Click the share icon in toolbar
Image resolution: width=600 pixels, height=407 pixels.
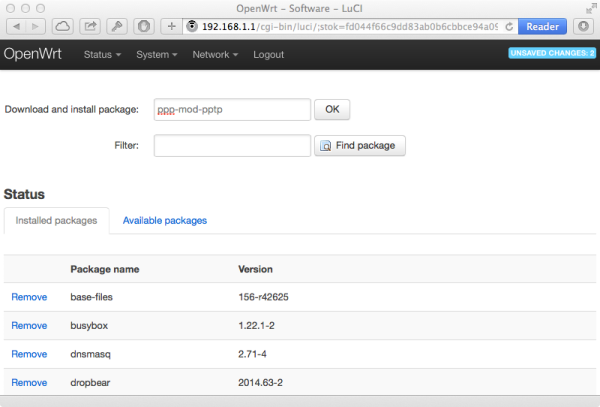click(x=91, y=25)
